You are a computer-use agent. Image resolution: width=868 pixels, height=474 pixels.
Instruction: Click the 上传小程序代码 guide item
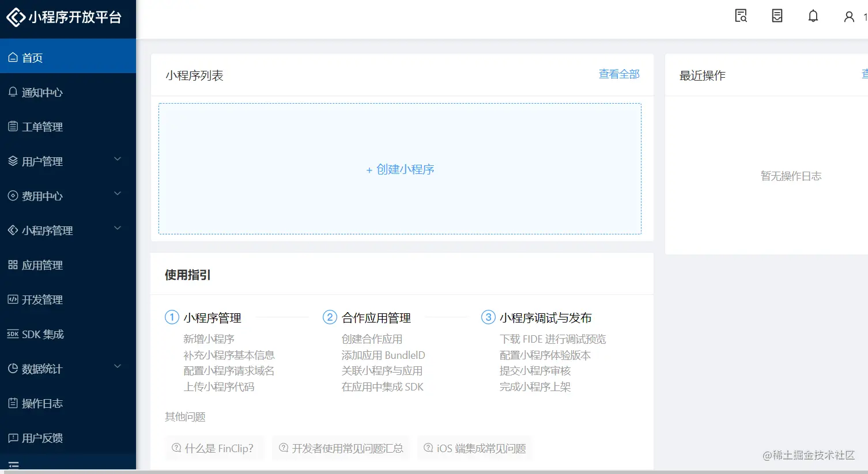point(219,387)
